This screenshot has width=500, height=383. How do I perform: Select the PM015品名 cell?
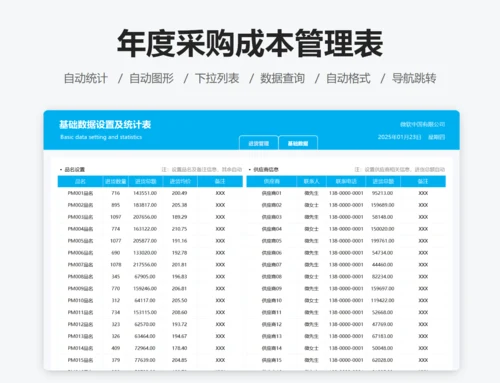[80, 360]
